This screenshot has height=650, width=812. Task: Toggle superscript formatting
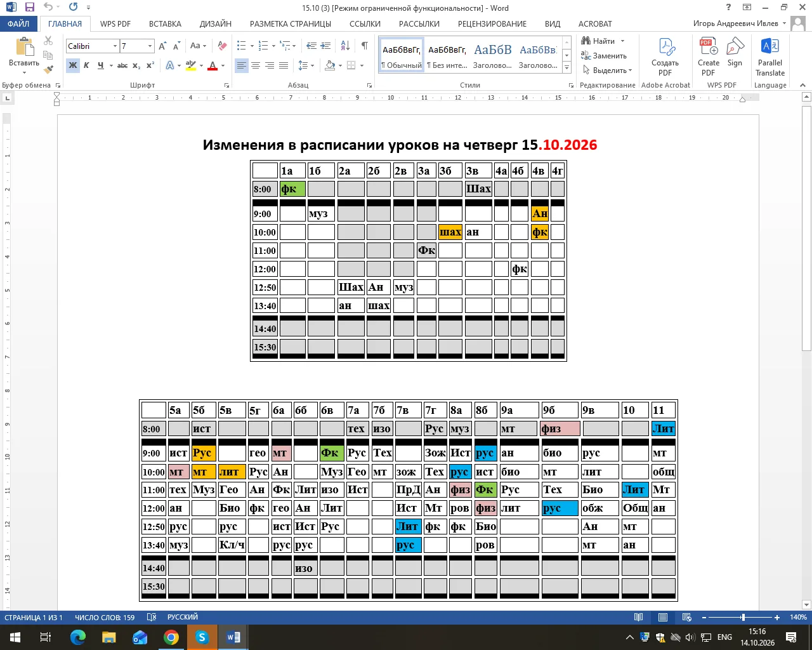[150, 65]
